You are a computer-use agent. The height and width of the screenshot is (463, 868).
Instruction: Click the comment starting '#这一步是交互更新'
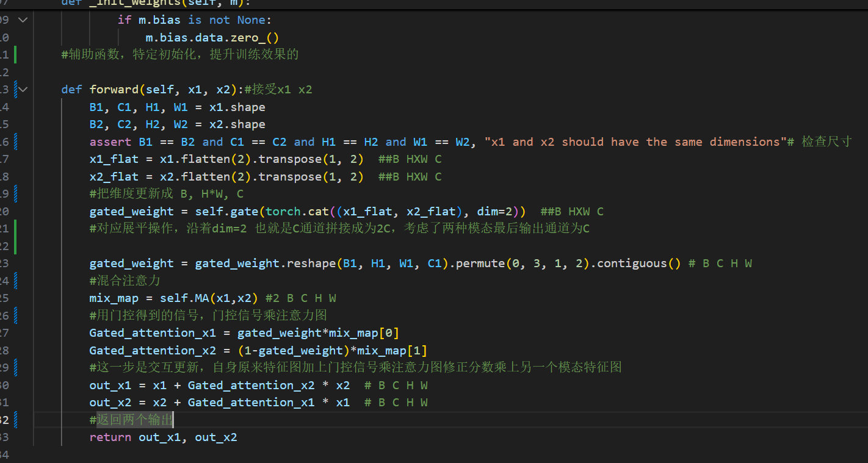[356, 367]
